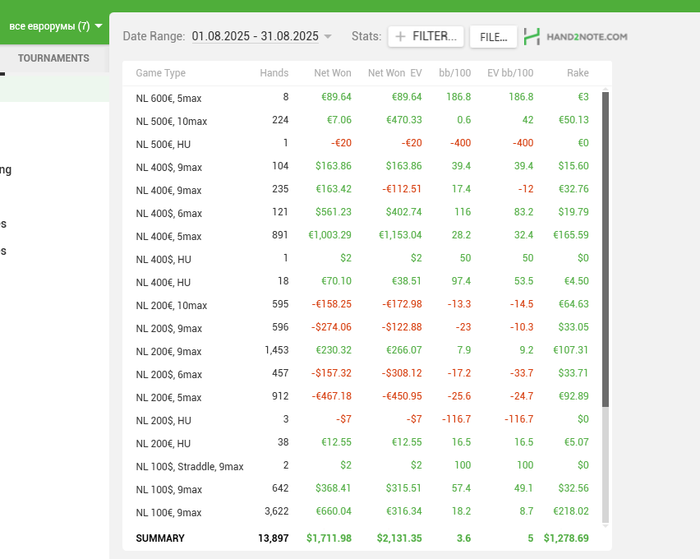Open the HAND2NOTE.COM link

pos(587,37)
